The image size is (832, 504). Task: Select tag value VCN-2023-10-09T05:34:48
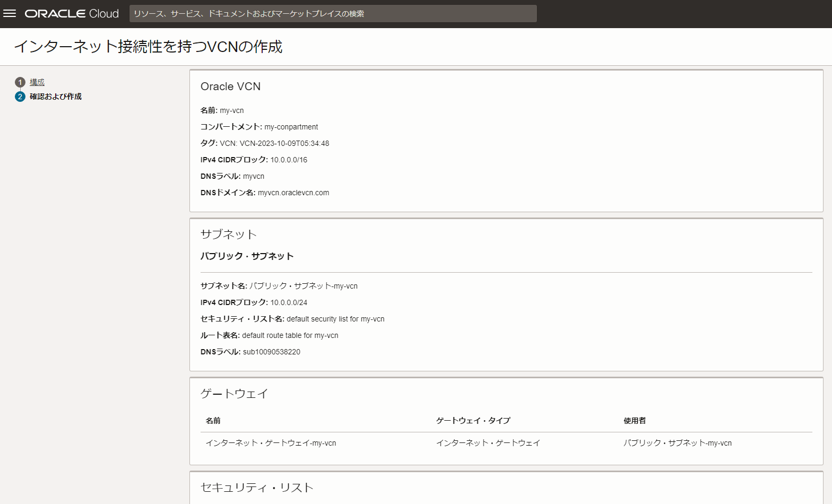click(284, 143)
